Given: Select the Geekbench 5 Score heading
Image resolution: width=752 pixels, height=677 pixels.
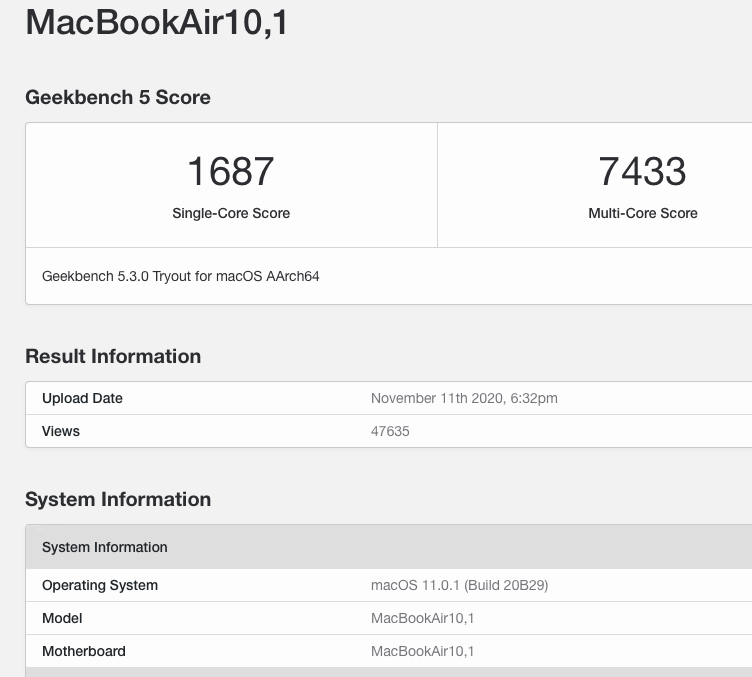Looking at the screenshot, I should coord(118,97).
